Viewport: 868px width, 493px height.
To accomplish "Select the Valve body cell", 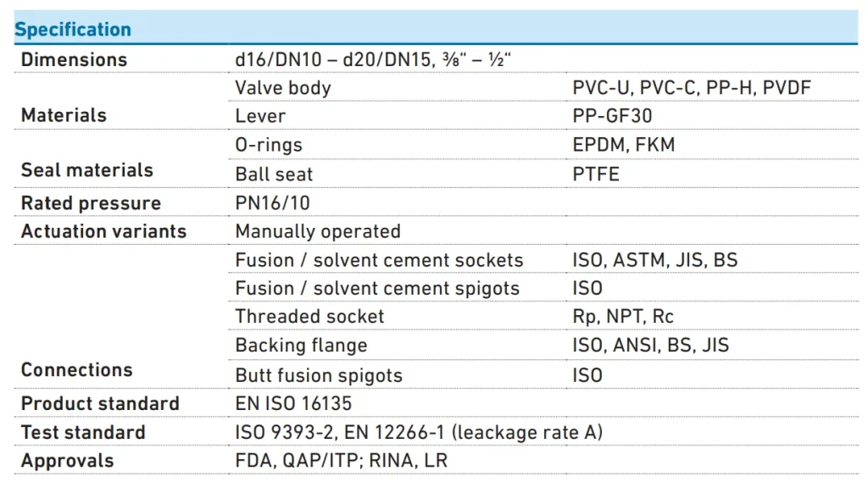I will 283,87.
